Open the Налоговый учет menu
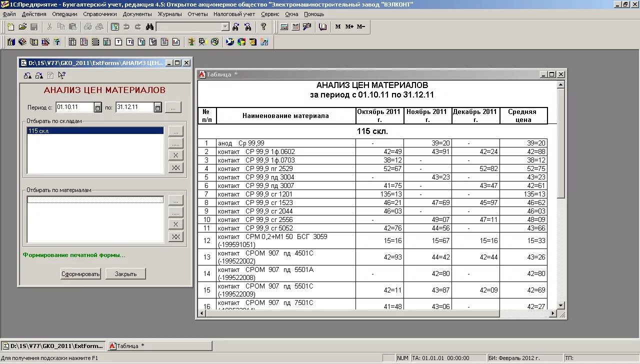This screenshot has height=364, width=640. tap(234, 14)
